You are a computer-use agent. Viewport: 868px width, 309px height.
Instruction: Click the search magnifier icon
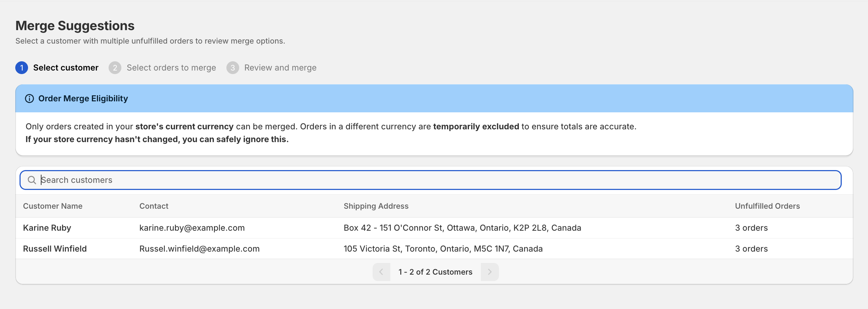(32, 180)
